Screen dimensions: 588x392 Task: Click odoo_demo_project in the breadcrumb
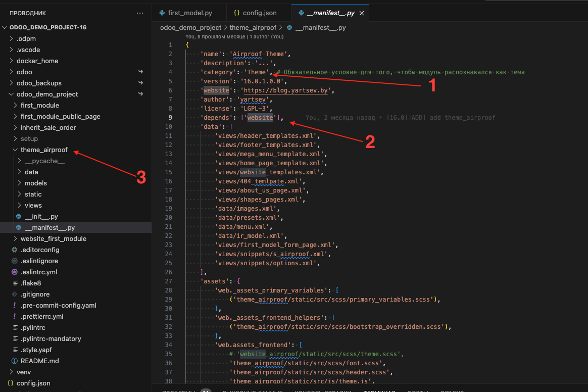pyautogui.click(x=190, y=27)
